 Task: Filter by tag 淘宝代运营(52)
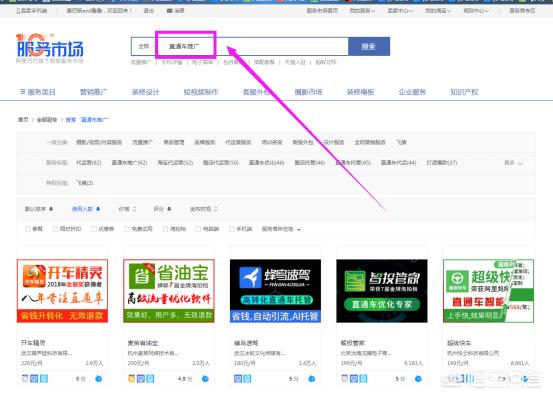[x=175, y=163]
